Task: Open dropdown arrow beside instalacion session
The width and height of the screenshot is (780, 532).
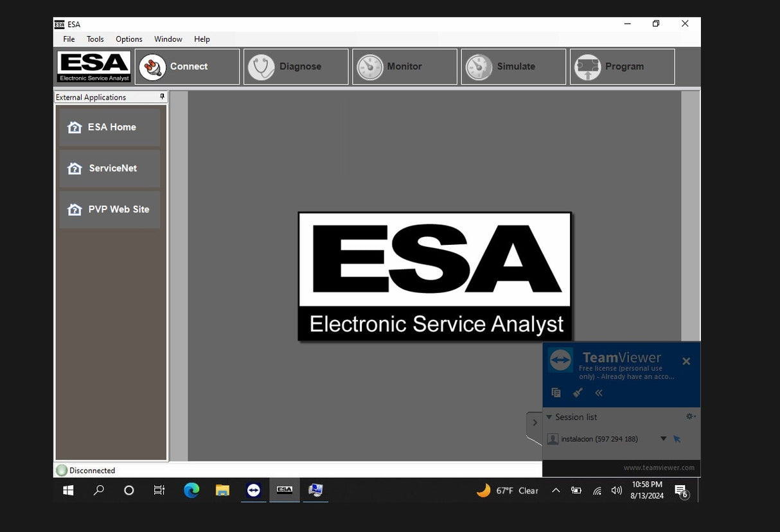Action: (663, 439)
